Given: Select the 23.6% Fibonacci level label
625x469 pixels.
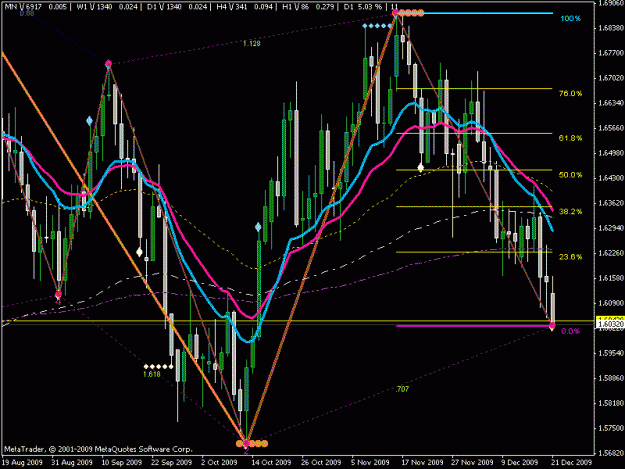Looking at the screenshot, I should pyautogui.click(x=570, y=257).
